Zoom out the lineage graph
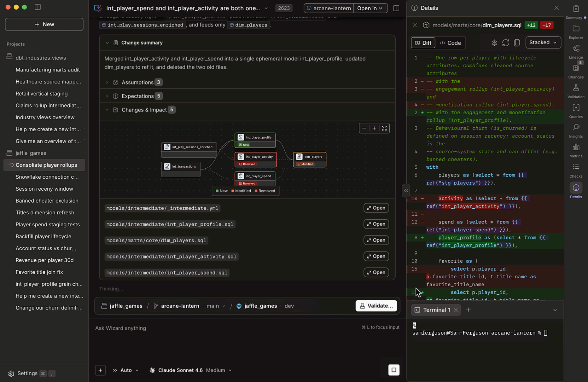This screenshot has height=382, width=588. pyautogui.click(x=364, y=128)
